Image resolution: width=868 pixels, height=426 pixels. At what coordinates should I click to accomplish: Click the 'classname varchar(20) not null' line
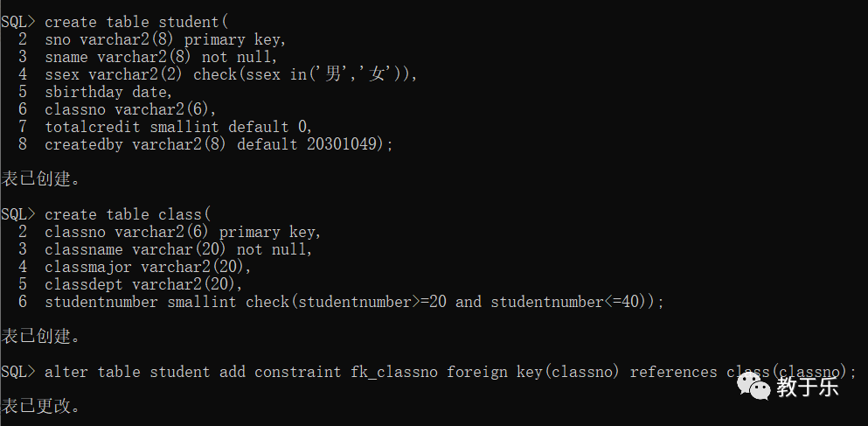(x=179, y=249)
